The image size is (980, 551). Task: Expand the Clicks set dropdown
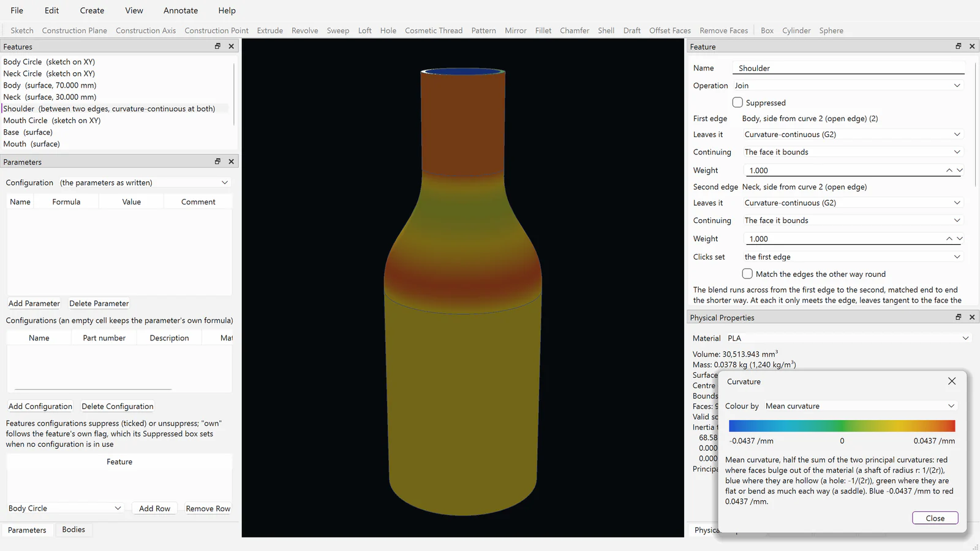[853, 257]
